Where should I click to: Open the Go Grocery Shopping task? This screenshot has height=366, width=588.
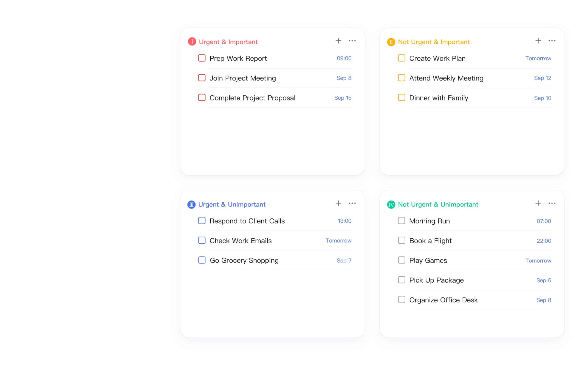[244, 261]
